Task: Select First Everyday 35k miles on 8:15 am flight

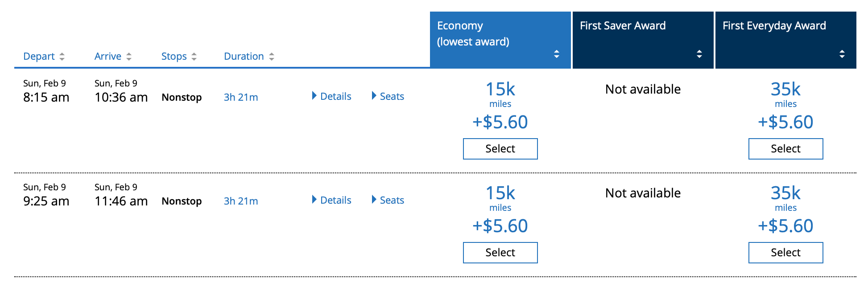Action: pos(786,149)
